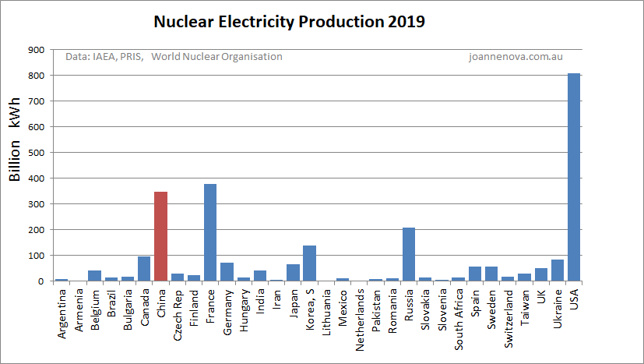Select the Sweden bar
Screen dimensions: 644x364
pyautogui.click(x=491, y=274)
